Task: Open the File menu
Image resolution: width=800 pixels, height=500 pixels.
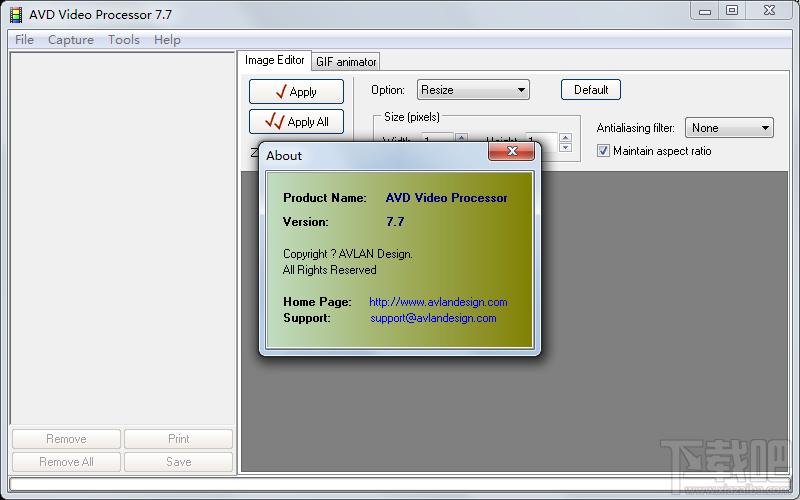Action: pyautogui.click(x=24, y=40)
